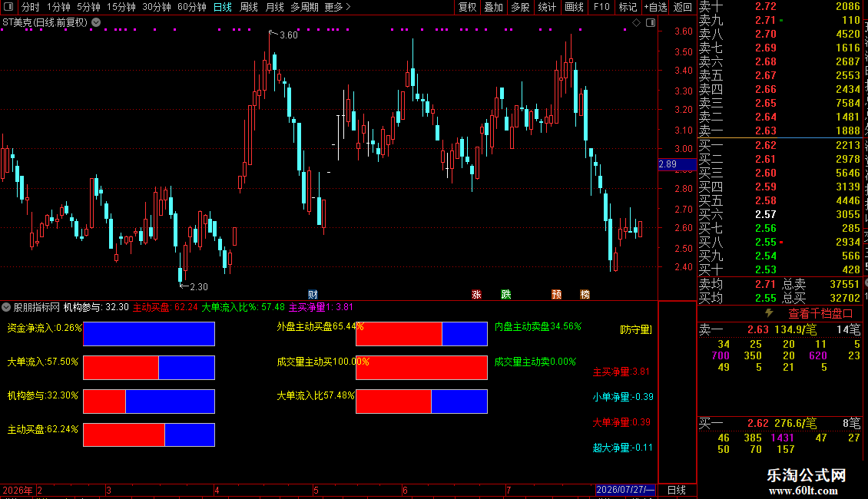Screen dimensions: 868x499
Task: Select the 买一 2.62 bid row
Action: tap(780, 145)
